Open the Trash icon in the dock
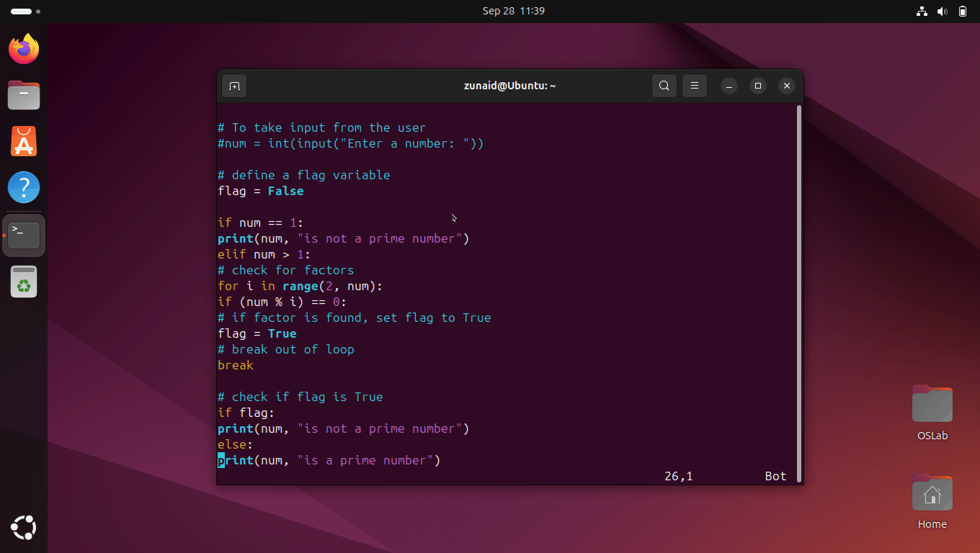The image size is (980, 553). tap(24, 282)
